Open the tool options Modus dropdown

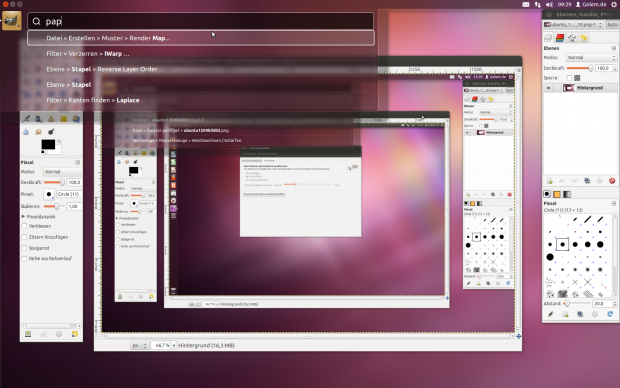click(x=62, y=172)
